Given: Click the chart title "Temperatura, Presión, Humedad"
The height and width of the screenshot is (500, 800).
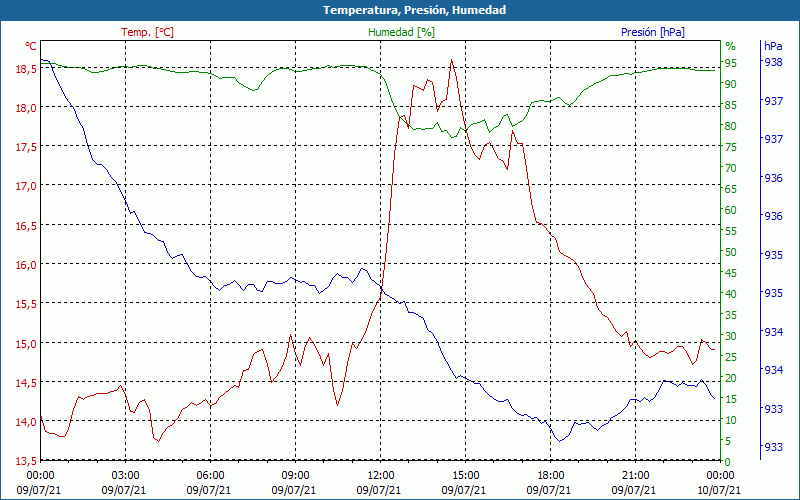Looking at the screenshot, I should click(x=414, y=10).
